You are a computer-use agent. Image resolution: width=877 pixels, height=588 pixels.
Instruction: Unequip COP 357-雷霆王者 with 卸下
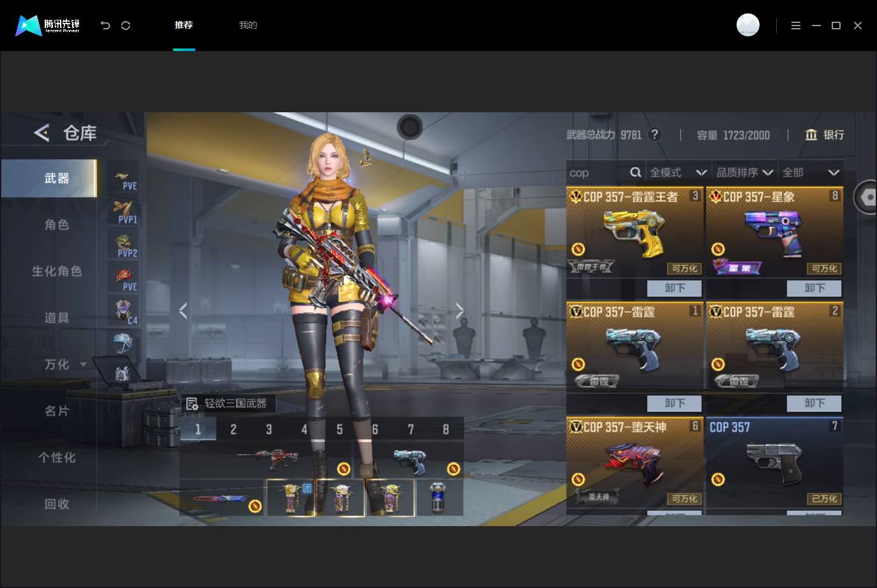point(674,288)
